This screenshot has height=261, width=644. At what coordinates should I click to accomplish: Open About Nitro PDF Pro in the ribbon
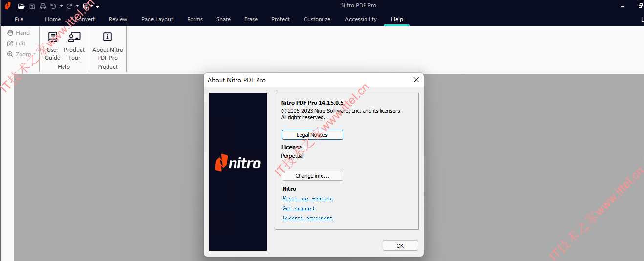click(107, 46)
